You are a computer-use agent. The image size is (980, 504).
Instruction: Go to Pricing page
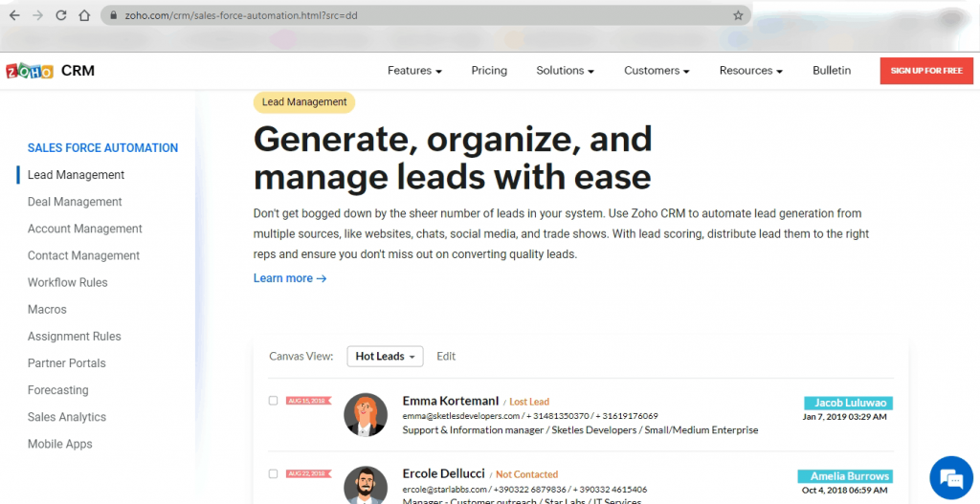489,71
